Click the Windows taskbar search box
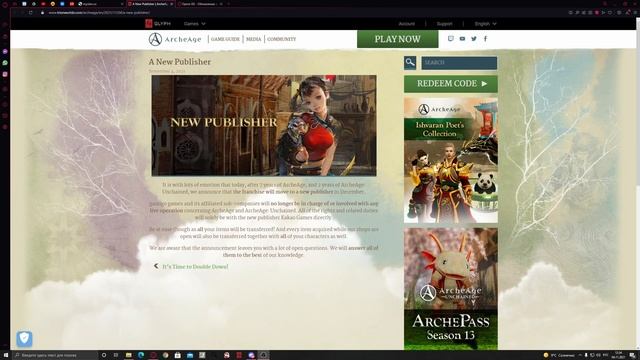 [x=55, y=355]
